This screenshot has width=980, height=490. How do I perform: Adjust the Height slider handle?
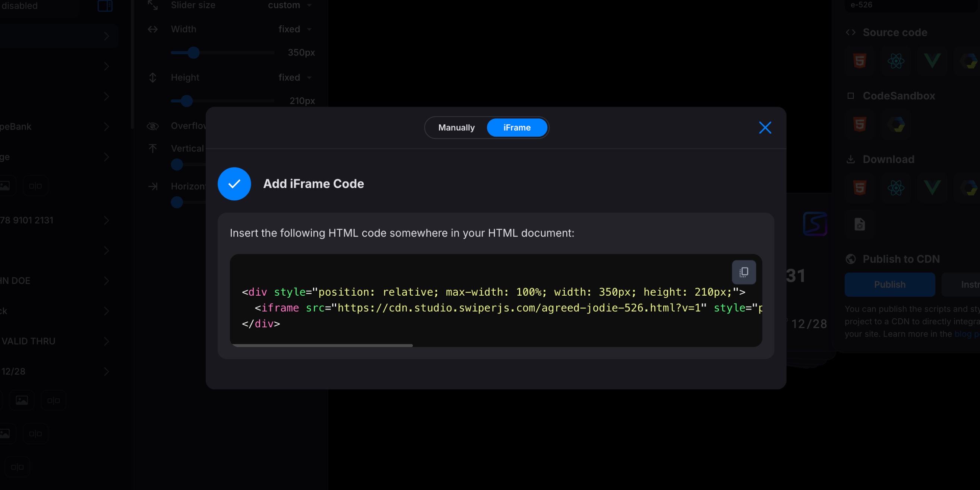click(186, 101)
